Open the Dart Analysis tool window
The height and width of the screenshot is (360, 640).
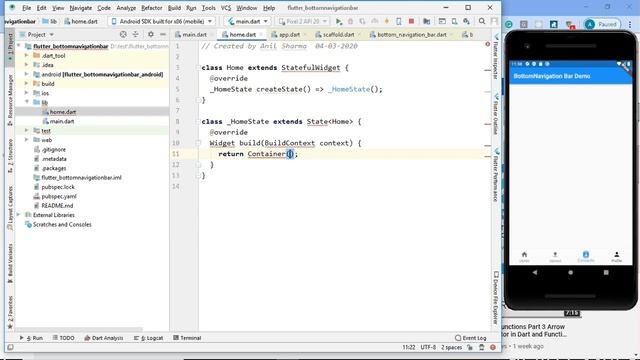[104, 338]
